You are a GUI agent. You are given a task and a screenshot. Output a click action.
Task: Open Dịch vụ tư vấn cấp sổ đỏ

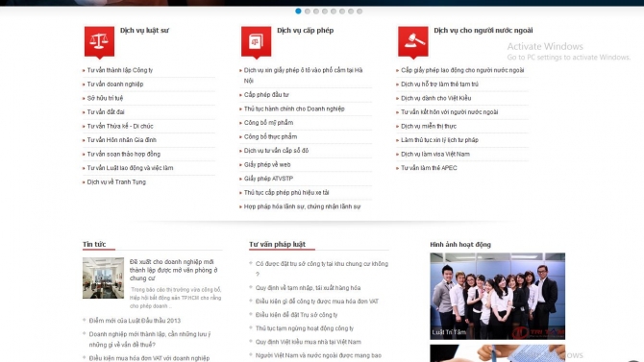(x=276, y=151)
